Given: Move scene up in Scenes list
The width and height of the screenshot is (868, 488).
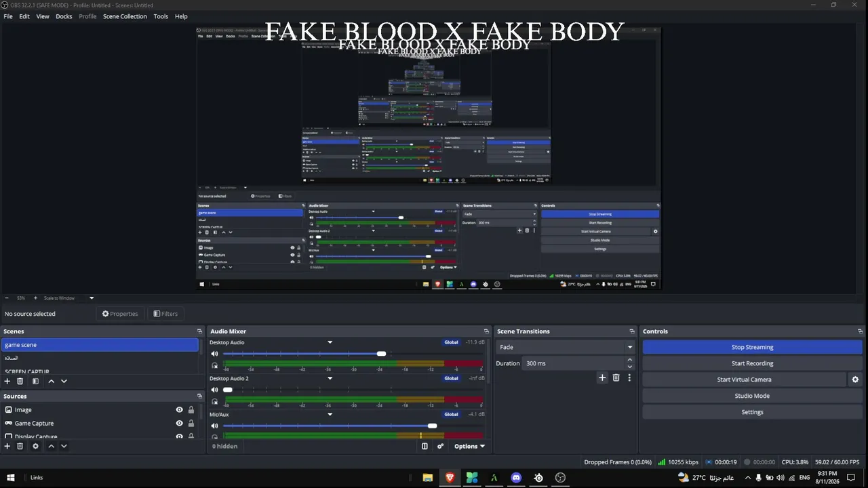Looking at the screenshot, I should click(x=51, y=382).
